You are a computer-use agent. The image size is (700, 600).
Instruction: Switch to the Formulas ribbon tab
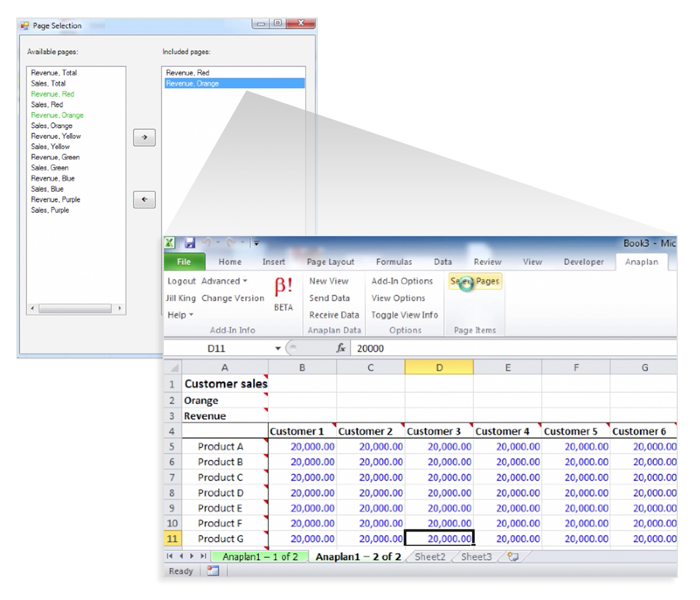pos(394,262)
